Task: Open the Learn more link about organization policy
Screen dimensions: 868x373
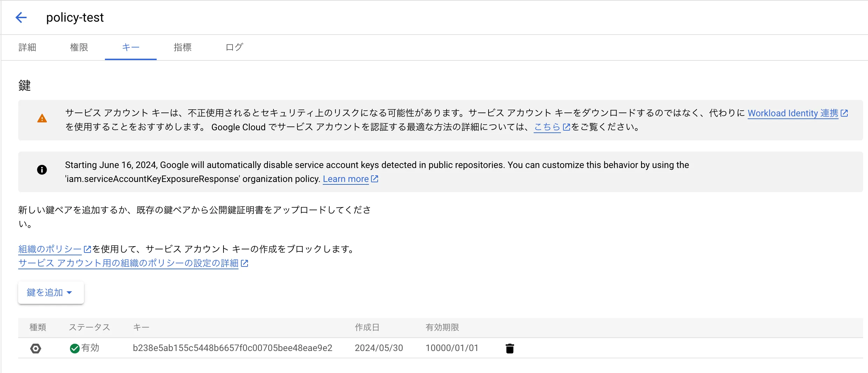Action: click(346, 178)
